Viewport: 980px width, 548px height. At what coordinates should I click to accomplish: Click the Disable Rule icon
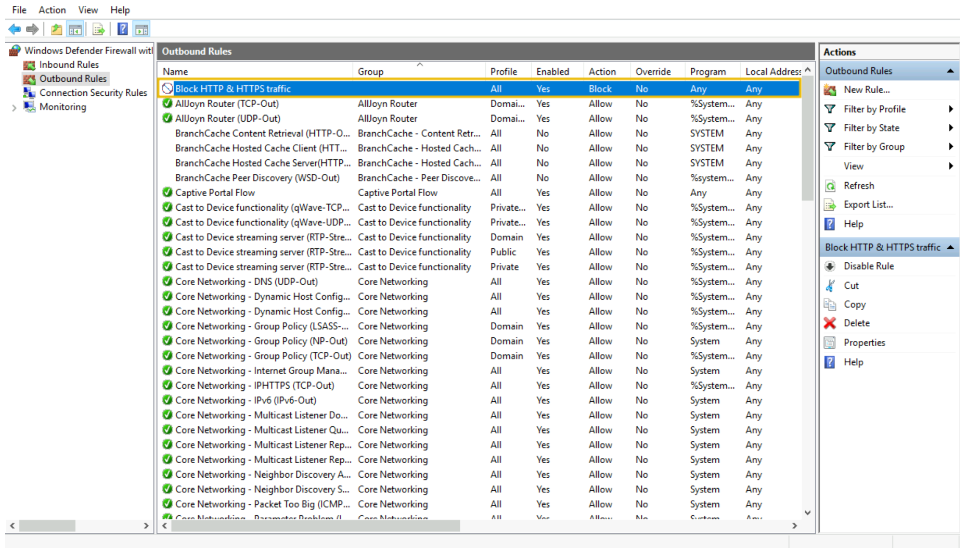click(x=830, y=266)
